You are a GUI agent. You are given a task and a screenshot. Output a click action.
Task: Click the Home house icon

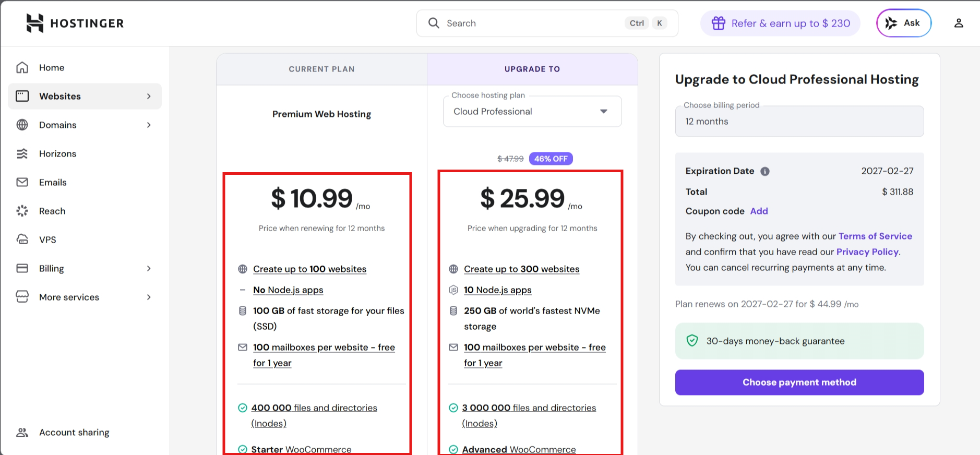coord(22,67)
